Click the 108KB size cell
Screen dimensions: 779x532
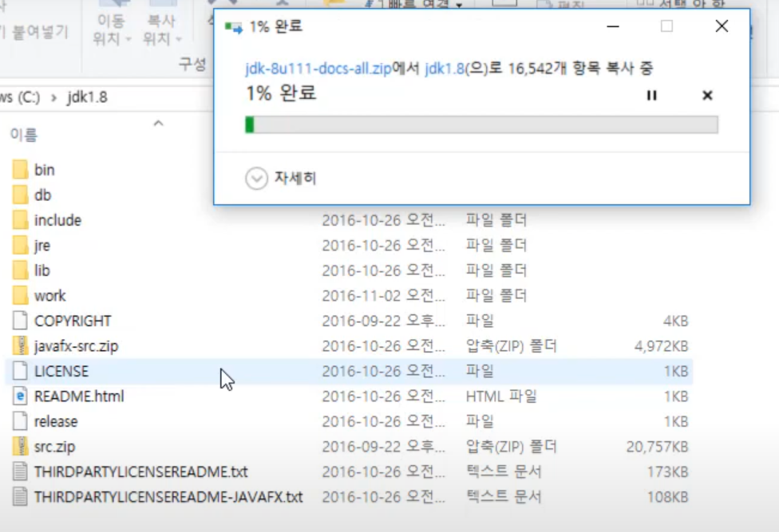(x=668, y=497)
